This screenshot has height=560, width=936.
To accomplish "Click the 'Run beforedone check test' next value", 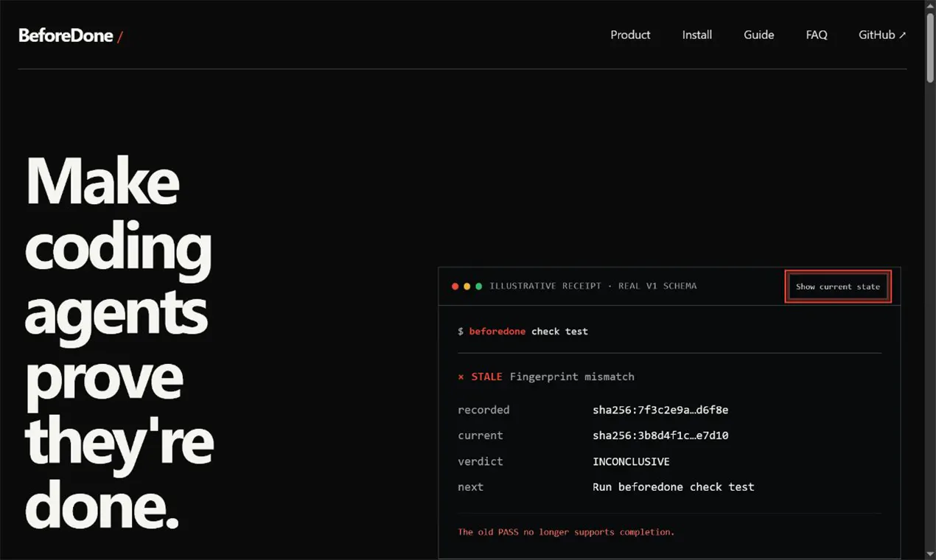I will point(673,487).
